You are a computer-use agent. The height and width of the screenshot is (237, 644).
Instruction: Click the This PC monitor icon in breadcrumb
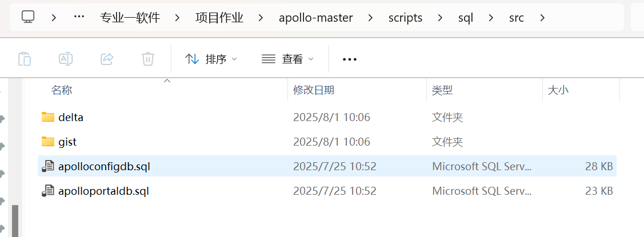click(x=29, y=18)
